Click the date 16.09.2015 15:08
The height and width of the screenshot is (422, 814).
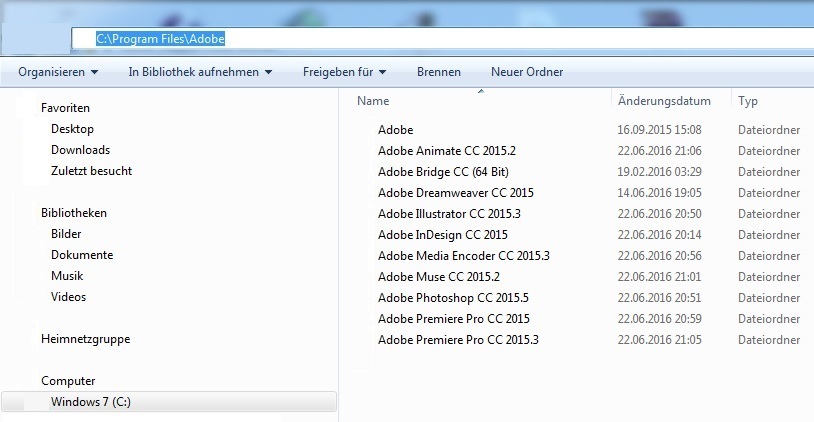click(659, 130)
